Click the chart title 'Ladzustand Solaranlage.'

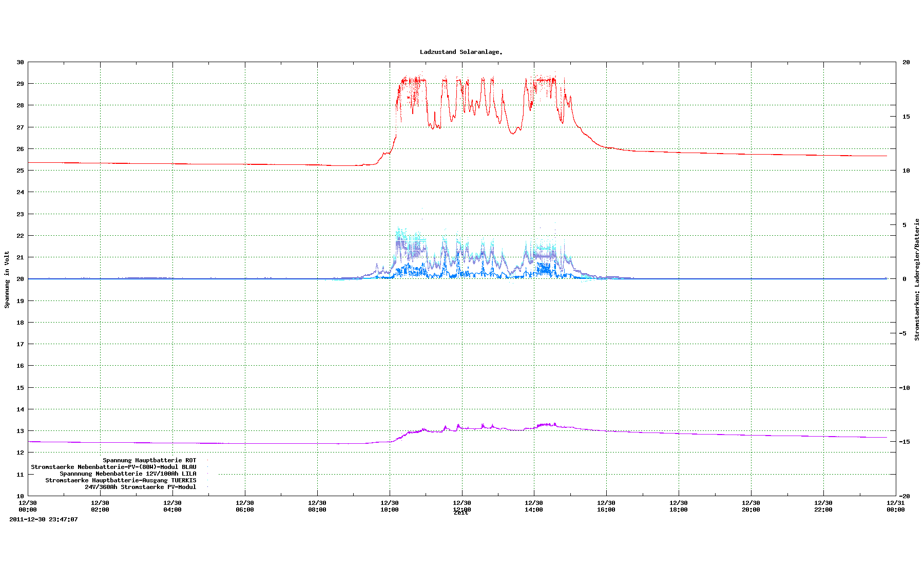coord(461,52)
